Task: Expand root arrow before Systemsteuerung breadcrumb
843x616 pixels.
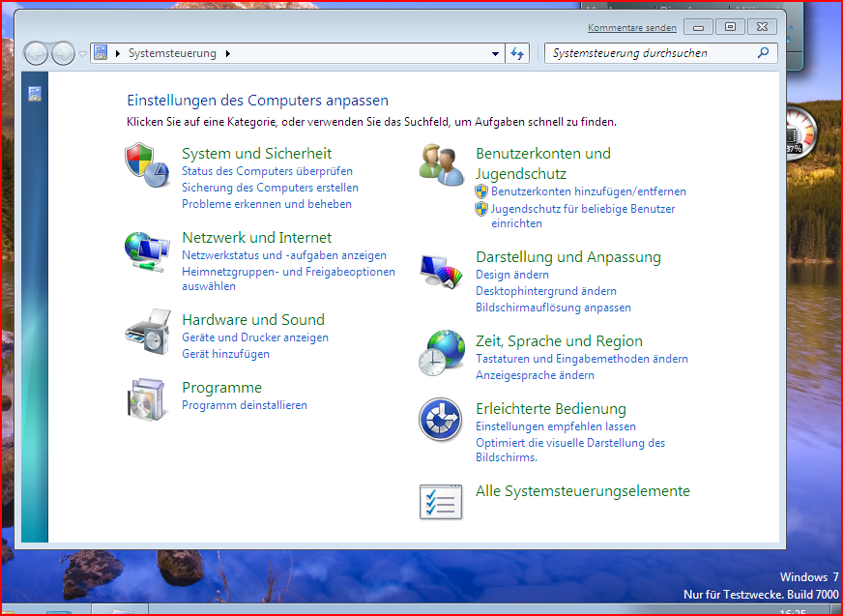Action: click(x=118, y=54)
